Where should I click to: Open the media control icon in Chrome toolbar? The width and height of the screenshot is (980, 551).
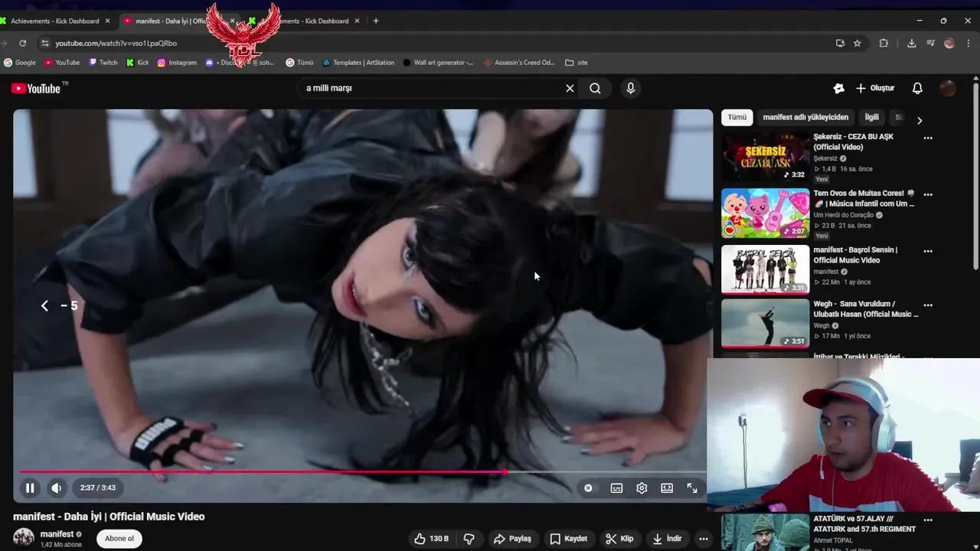930,44
